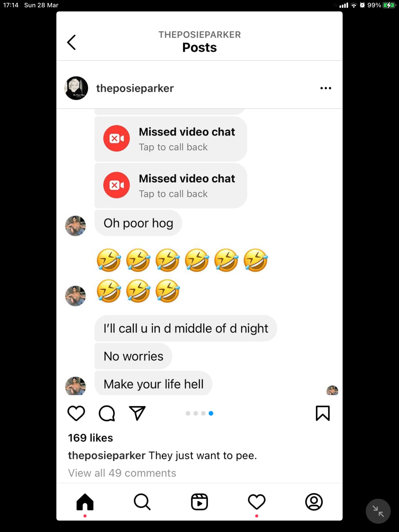Image resolution: width=399 pixels, height=532 pixels.
Task: Open the three-dot post options menu
Action: 325,88
